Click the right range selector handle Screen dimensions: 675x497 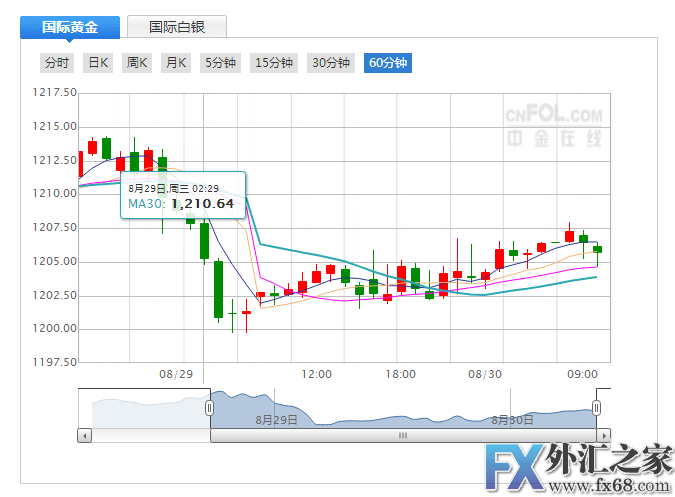(597, 408)
